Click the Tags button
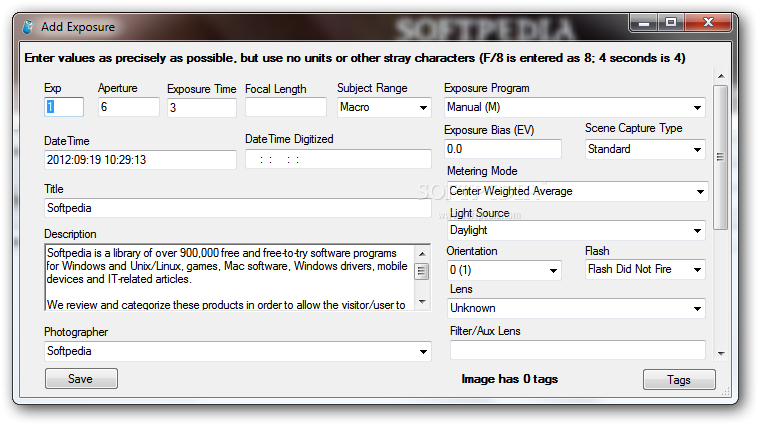This screenshot has width=759, height=425. tap(679, 380)
